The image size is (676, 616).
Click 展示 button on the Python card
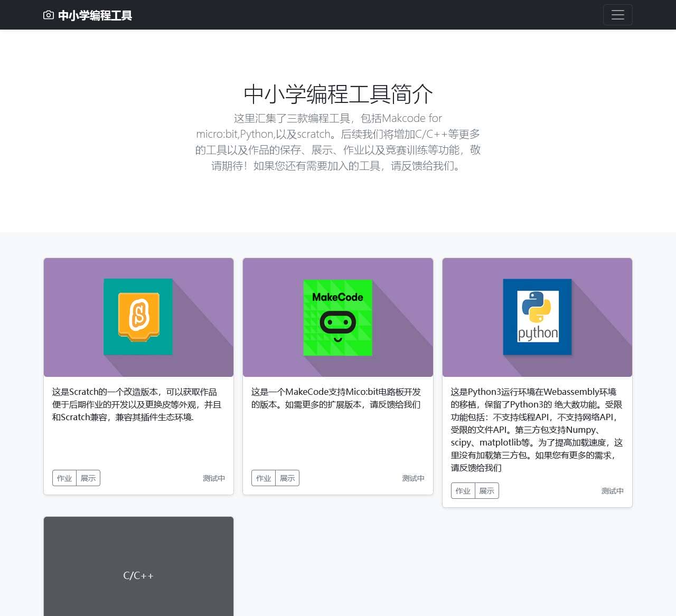click(487, 491)
